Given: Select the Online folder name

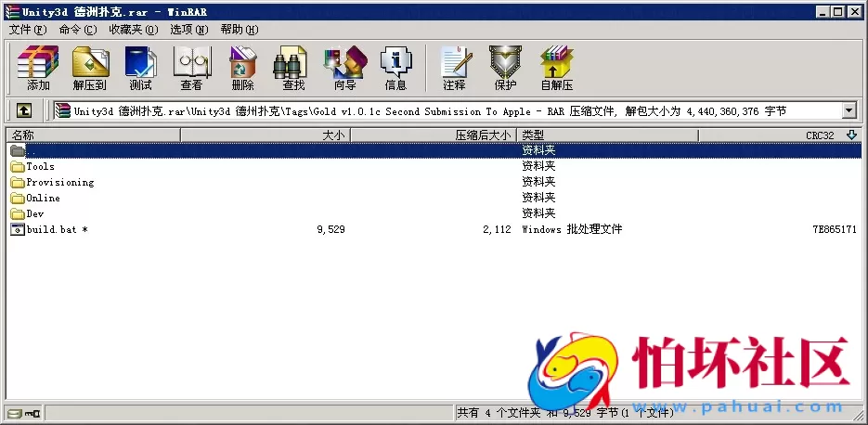Looking at the screenshot, I should pyautogui.click(x=44, y=198).
